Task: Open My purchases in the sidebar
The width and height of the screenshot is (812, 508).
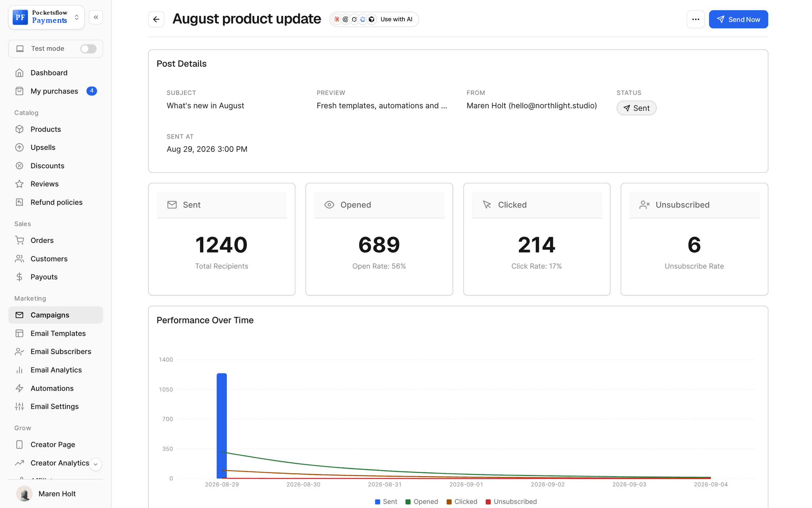Action: click(56, 91)
